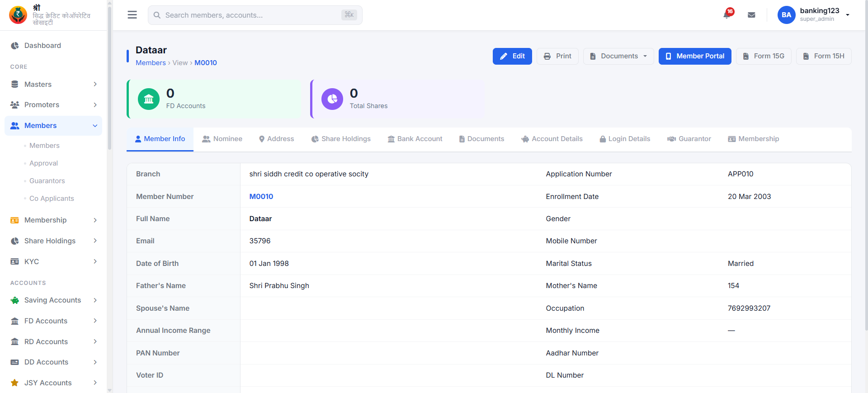Switch to the Guarantor tab

tap(689, 139)
